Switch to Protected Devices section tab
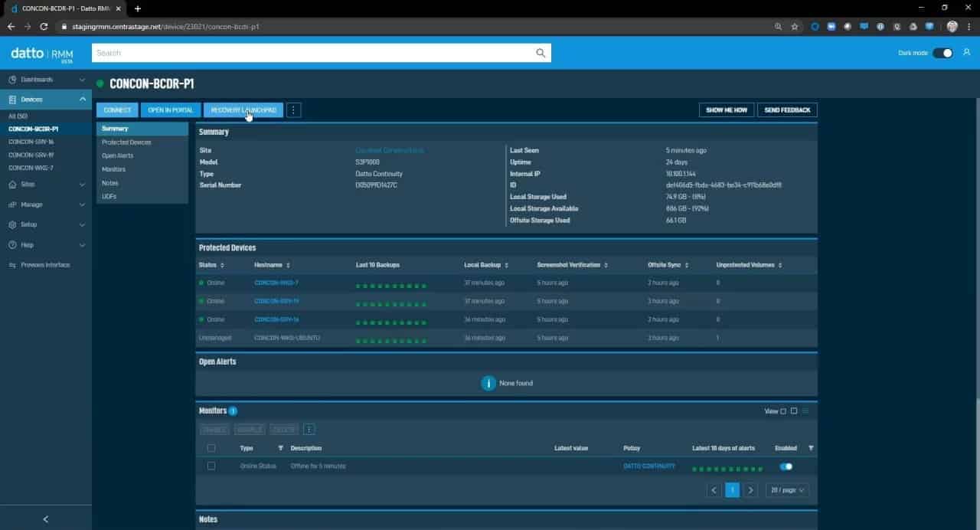The height and width of the screenshot is (530, 980). click(126, 142)
